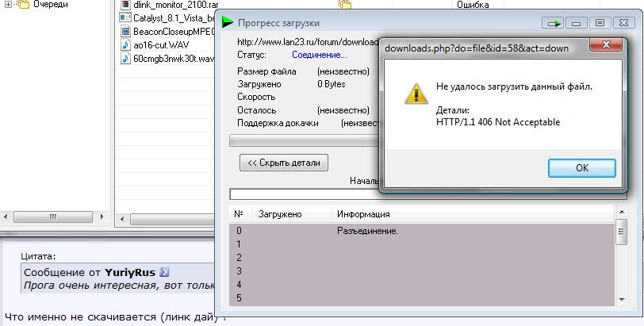
Task: Open quoted post via arrow icon next to YuriyRus
Action: point(164,272)
